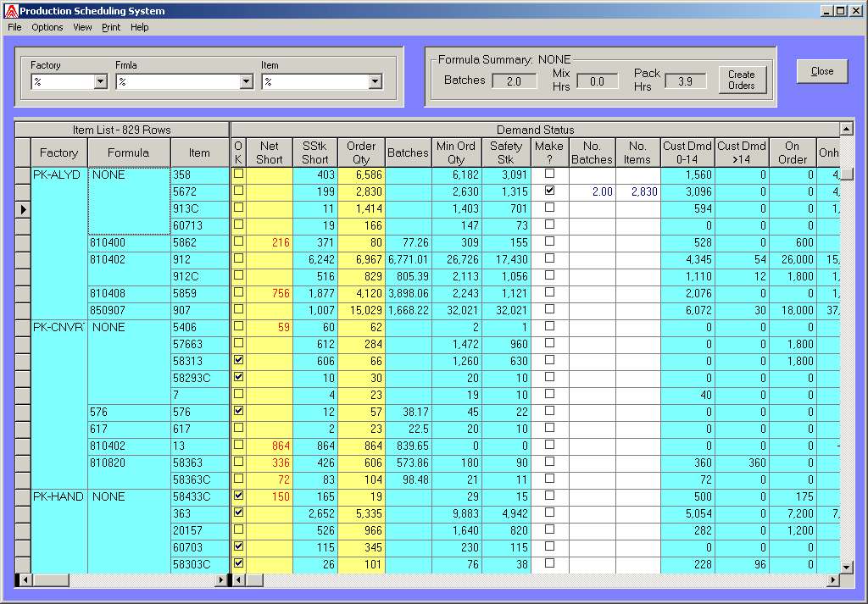This screenshot has height=604, width=868.
Task: Click Item List horizontal scrollbar right arrow
Action: click(221, 579)
